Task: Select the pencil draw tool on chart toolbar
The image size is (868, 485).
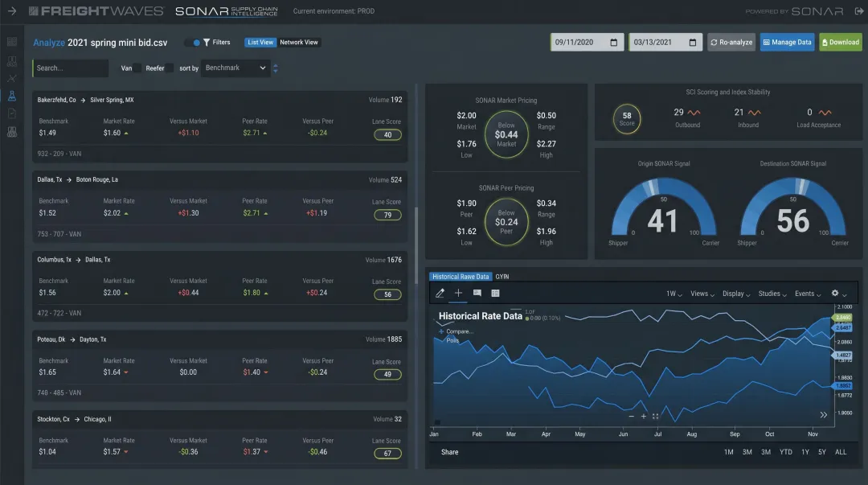Action: (x=440, y=294)
